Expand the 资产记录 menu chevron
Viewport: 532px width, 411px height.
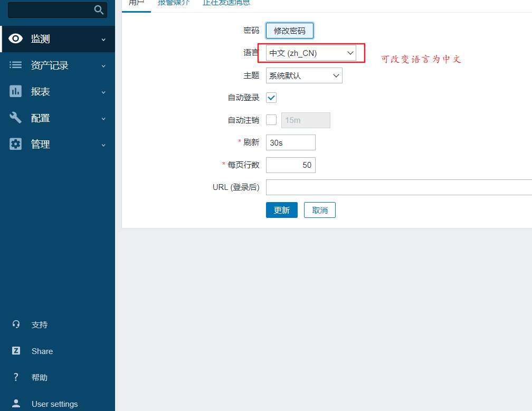103,66
